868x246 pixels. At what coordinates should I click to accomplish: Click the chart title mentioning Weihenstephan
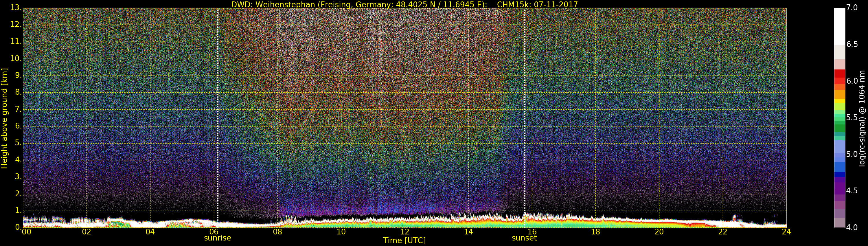click(x=404, y=4)
